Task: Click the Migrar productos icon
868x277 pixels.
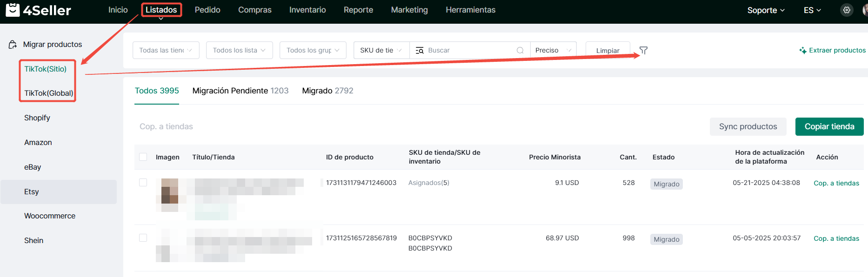Action: [13, 45]
